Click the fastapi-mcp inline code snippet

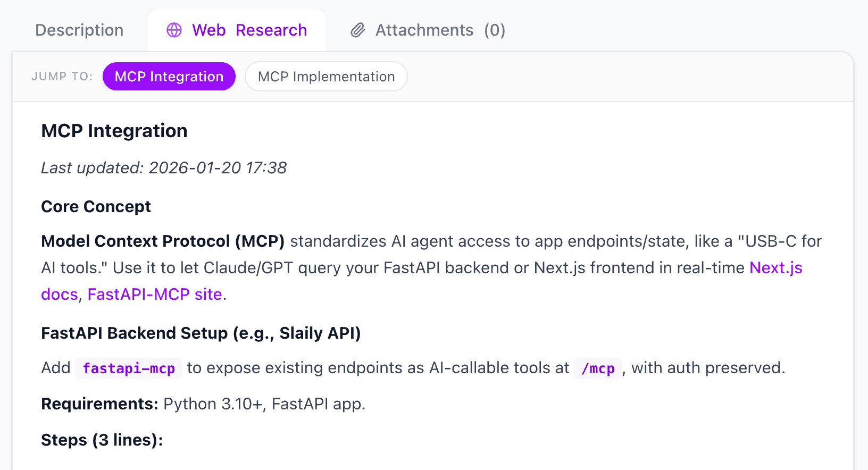(x=129, y=368)
